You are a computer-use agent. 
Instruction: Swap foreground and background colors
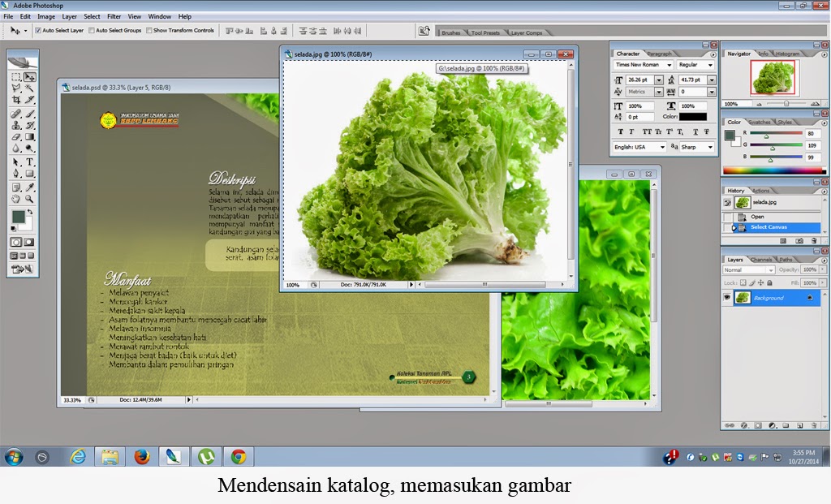point(30,212)
